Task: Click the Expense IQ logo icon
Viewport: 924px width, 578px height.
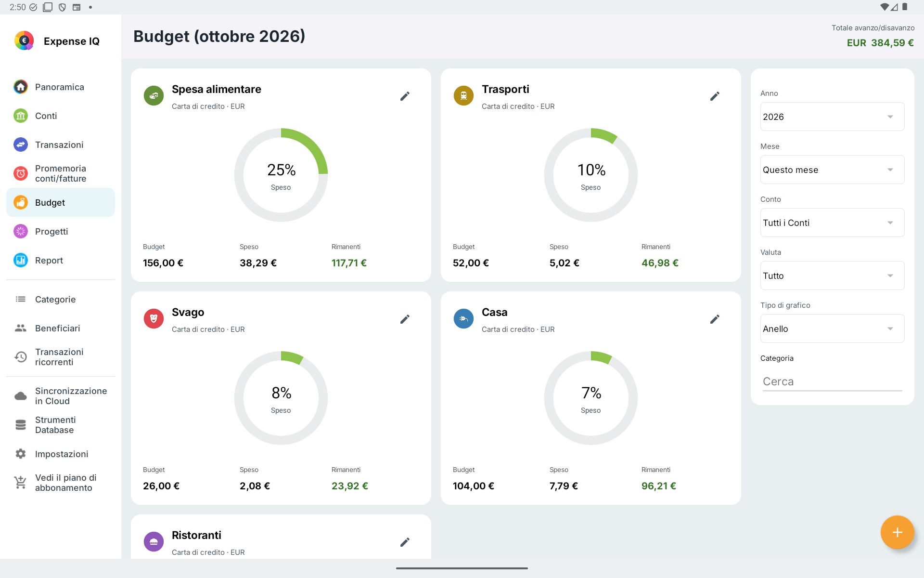Action: (x=24, y=41)
